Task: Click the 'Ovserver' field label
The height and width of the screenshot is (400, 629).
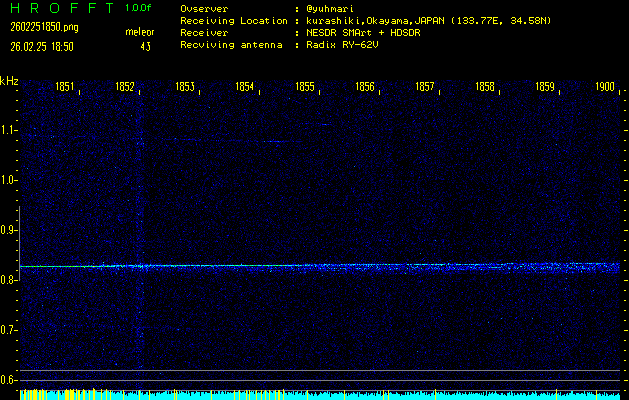Action: click(204, 9)
